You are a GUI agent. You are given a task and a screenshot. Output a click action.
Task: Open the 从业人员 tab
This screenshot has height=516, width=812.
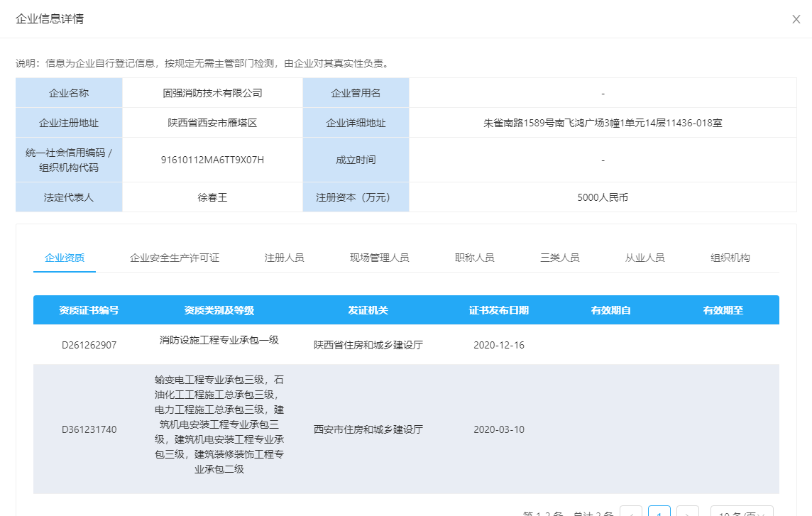click(x=644, y=258)
